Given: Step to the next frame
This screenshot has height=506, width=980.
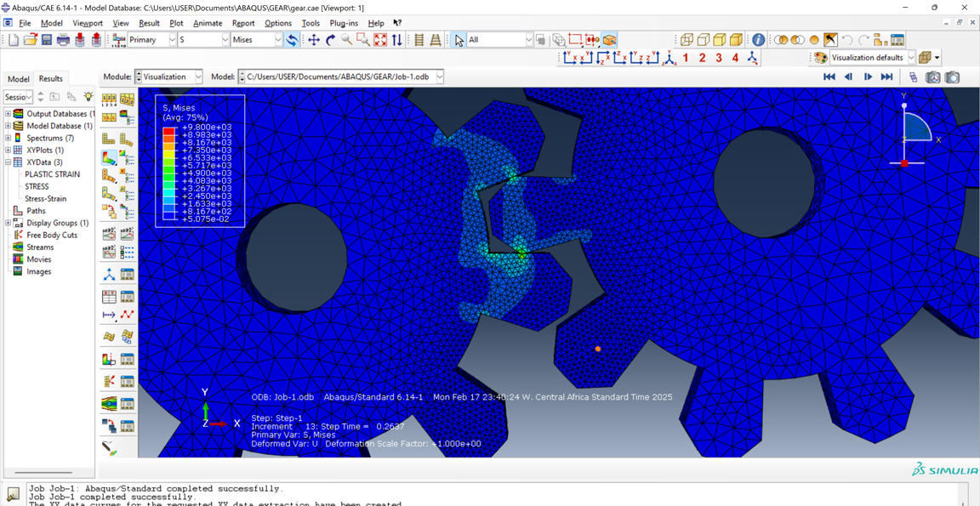Looking at the screenshot, I should [x=868, y=77].
